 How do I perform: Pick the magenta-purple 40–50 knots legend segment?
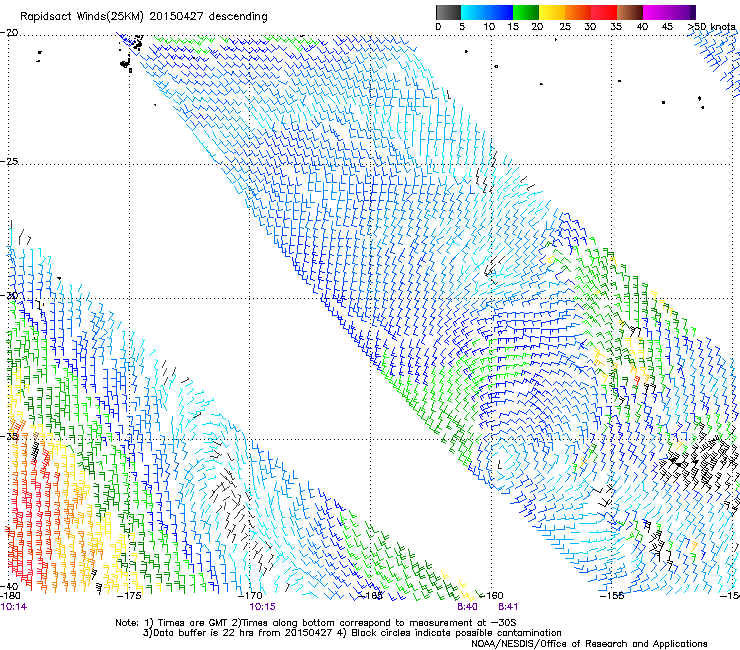(x=669, y=12)
